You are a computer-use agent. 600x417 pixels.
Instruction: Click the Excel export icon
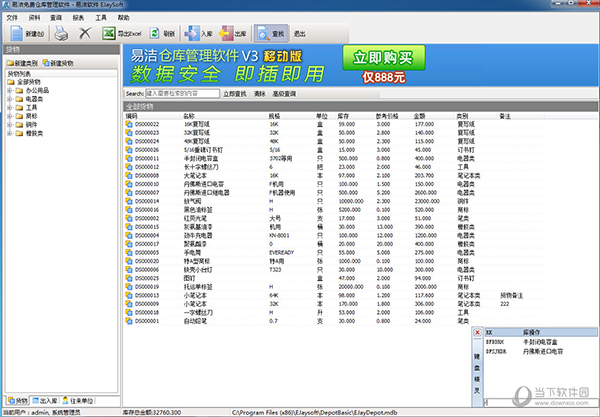click(x=109, y=33)
